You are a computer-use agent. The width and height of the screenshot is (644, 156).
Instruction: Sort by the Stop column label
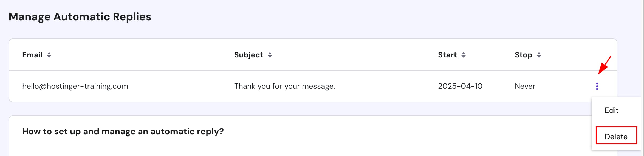pos(523,55)
